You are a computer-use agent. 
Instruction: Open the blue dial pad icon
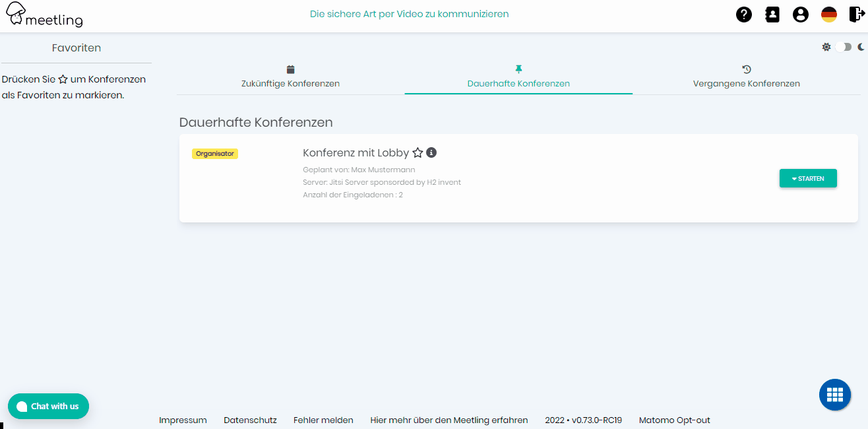(835, 394)
